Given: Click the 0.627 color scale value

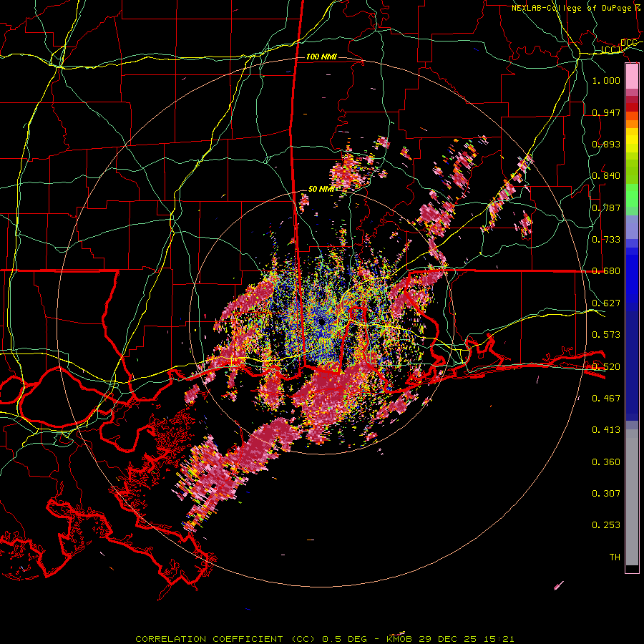Looking at the screenshot, I should point(606,303).
